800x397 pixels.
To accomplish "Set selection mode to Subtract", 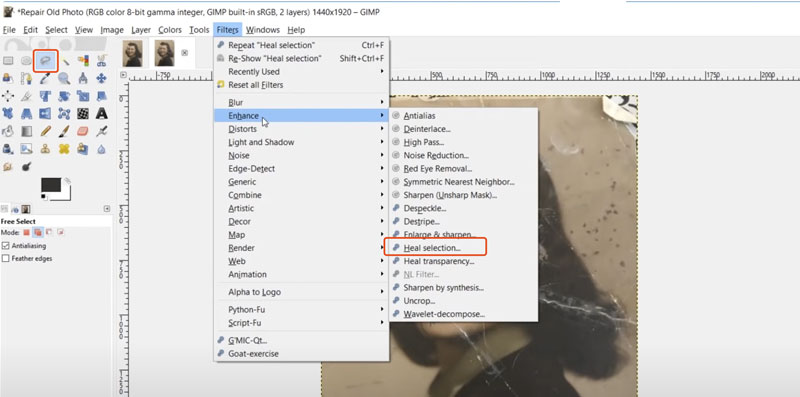I will coord(49,232).
